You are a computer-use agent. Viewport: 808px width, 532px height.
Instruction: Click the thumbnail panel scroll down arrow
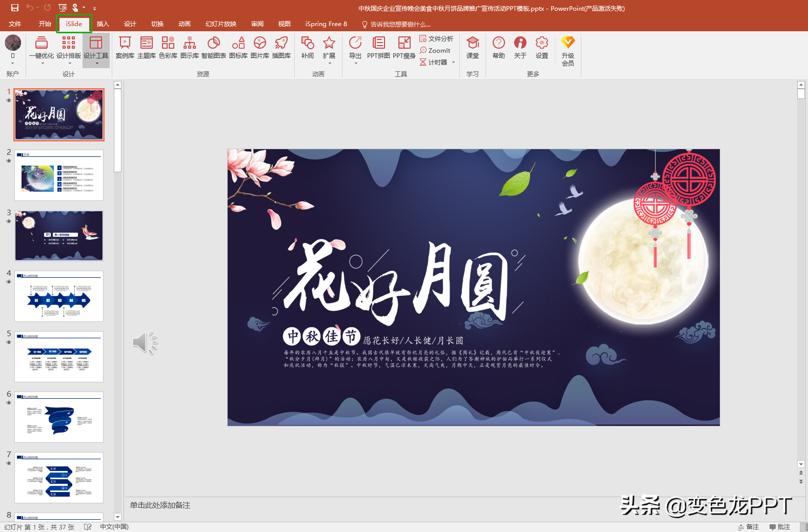[x=117, y=517]
